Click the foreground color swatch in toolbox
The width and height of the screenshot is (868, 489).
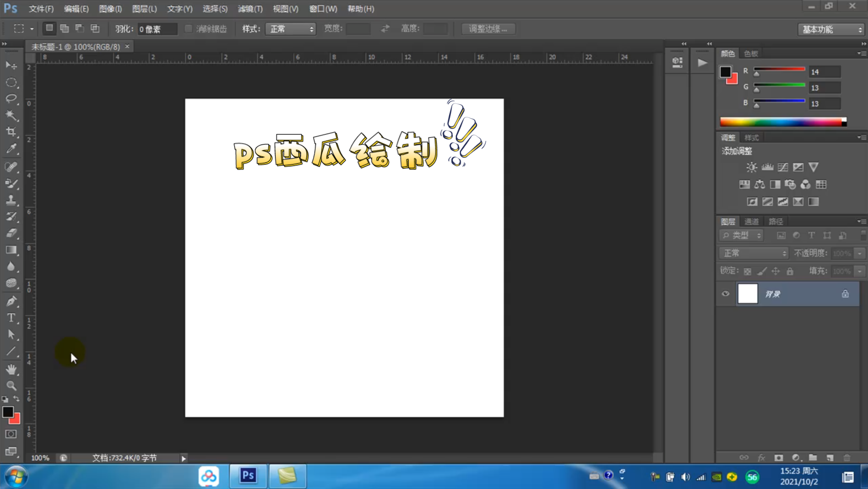pyautogui.click(x=8, y=412)
